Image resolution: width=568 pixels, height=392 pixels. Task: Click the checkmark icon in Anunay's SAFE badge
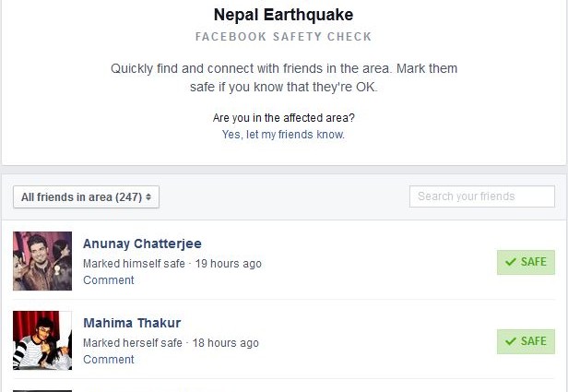509,262
